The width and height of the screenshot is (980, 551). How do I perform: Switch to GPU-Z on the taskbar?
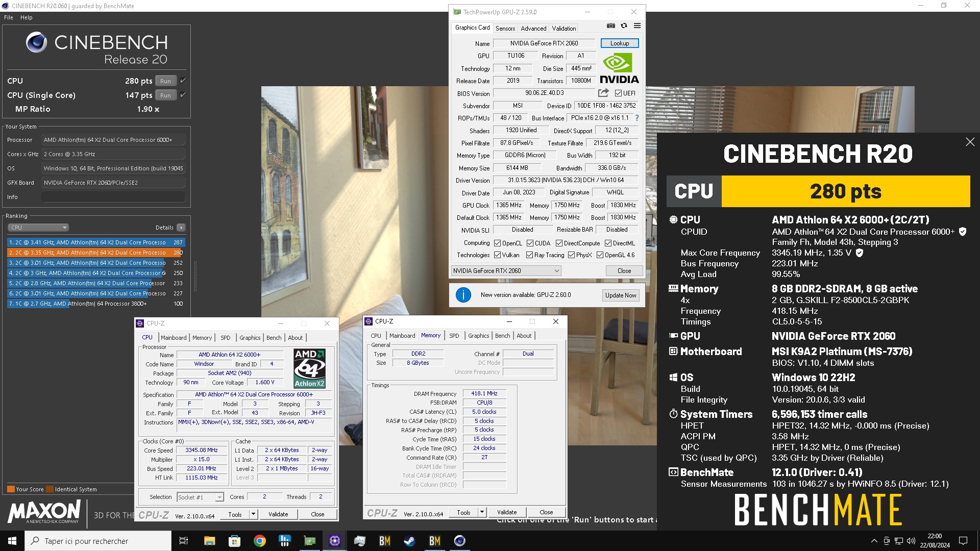click(x=309, y=541)
